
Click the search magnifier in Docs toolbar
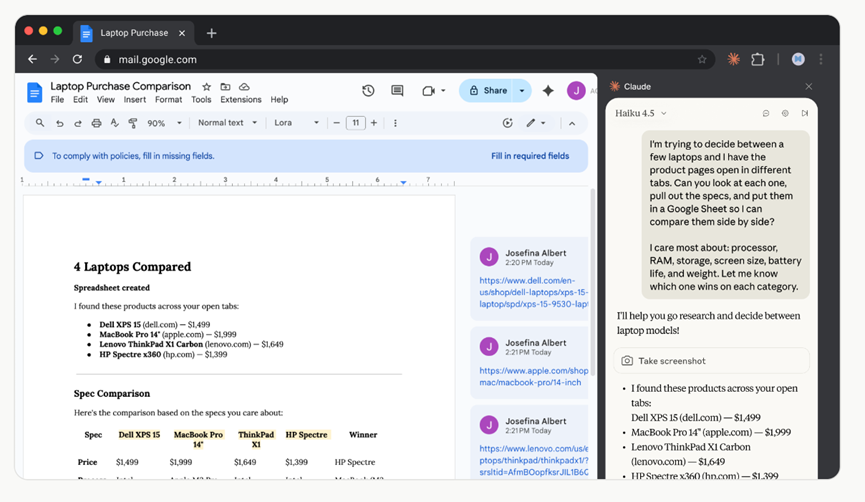coord(40,122)
